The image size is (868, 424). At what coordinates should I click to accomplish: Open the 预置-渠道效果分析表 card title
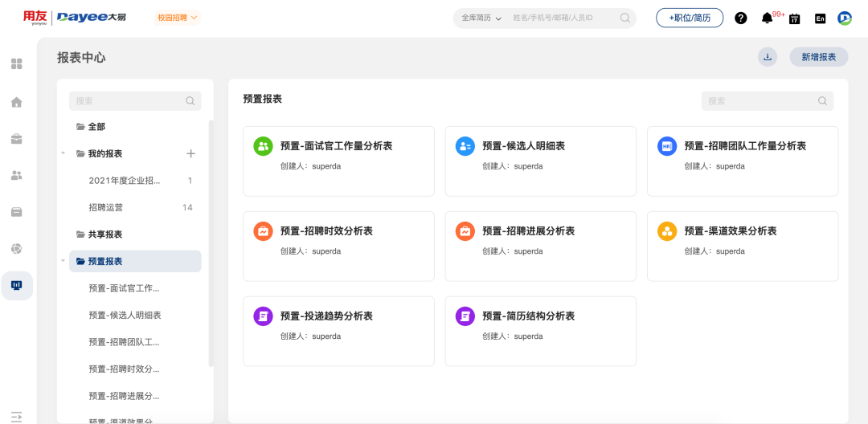(731, 231)
